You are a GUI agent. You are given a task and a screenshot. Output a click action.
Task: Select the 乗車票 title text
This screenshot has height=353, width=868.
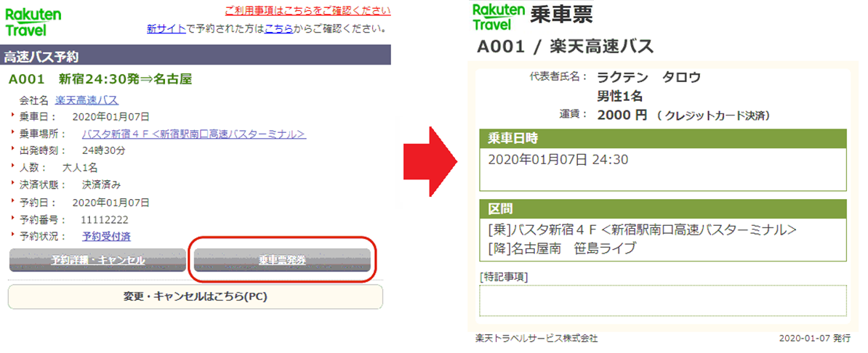561,15
